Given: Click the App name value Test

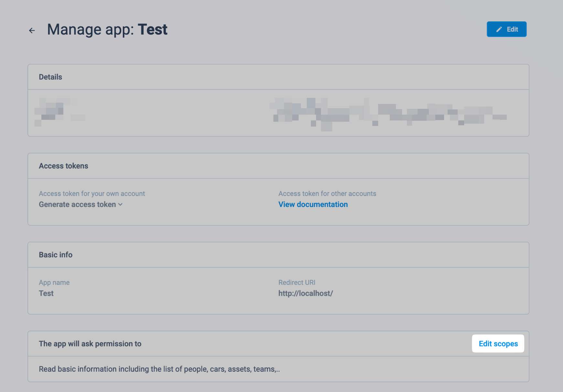Looking at the screenshot, I should click(x=46, y=293).
